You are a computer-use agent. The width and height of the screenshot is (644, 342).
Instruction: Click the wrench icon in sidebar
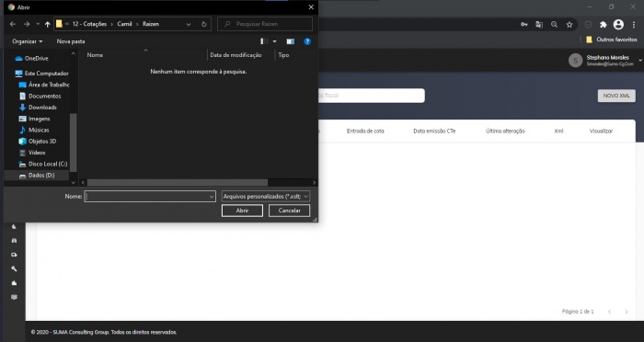(14, 268)
